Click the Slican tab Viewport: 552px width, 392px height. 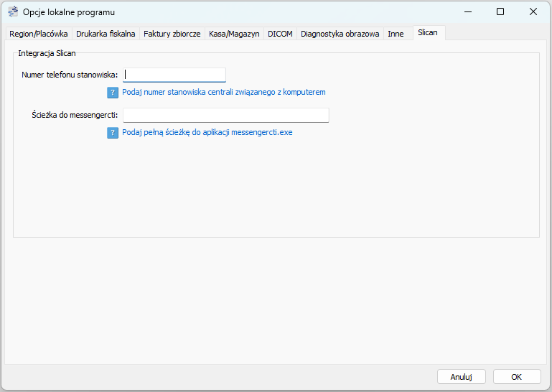[x=428, y=32]
